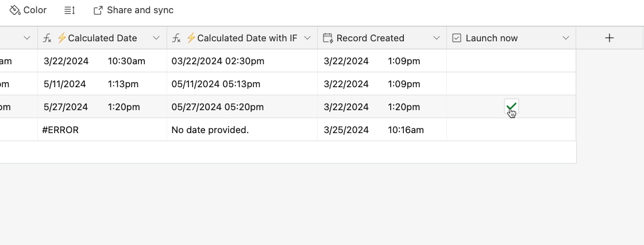Select the Calculated Date column header
The width and height of the screenshot is (644, 245).
[x=102, y=38]
